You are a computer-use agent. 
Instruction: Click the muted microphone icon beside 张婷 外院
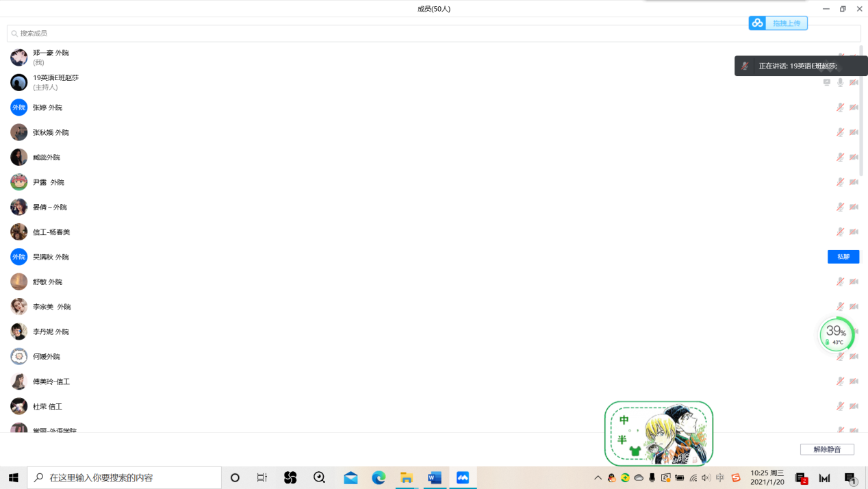840,108
